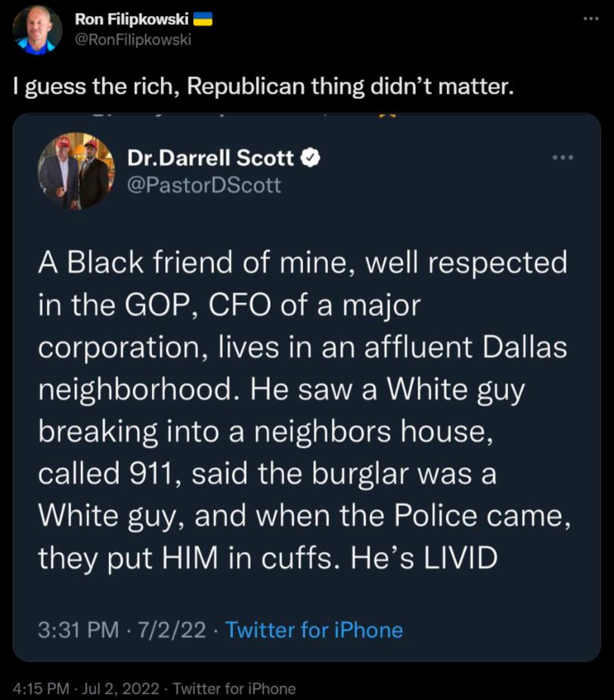
Task: Select the ellipsis icon at top right corner
Action: (x=589, y=18)
